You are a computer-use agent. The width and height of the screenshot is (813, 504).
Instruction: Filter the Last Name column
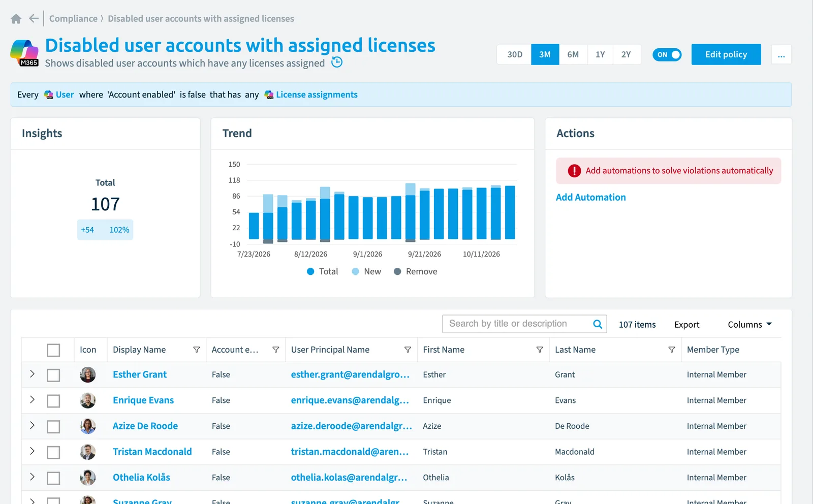[672, 350]
